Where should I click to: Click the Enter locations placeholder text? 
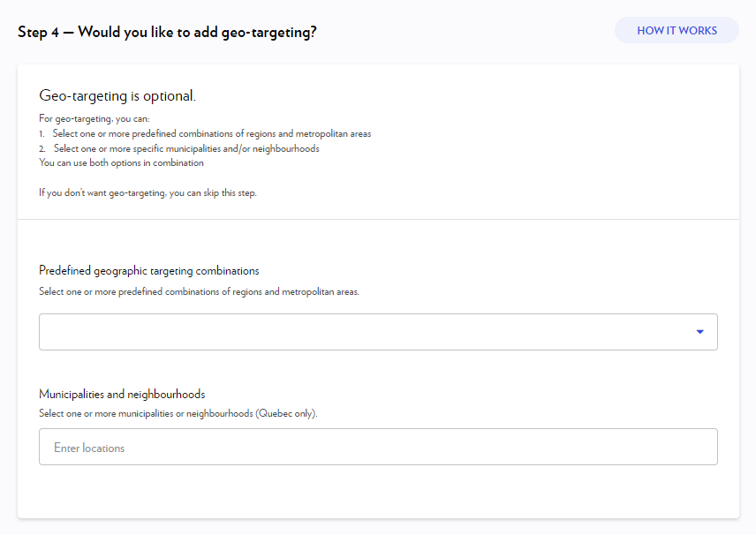coord(89,447)
